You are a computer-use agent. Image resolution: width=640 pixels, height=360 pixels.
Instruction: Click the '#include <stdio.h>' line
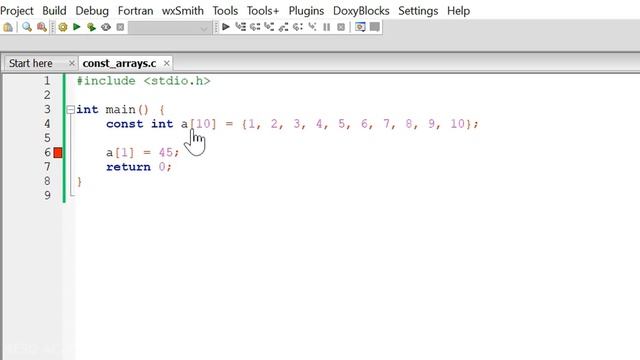143,81
